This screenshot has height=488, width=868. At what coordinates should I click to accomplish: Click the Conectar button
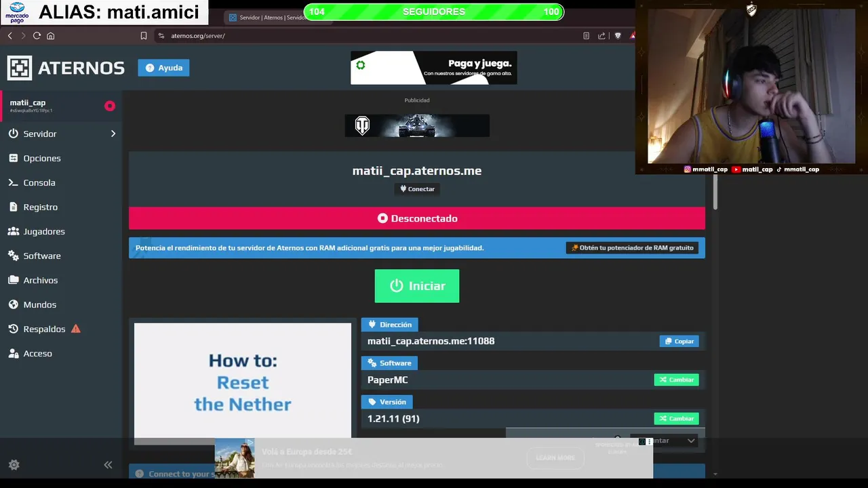click(417, 189)
